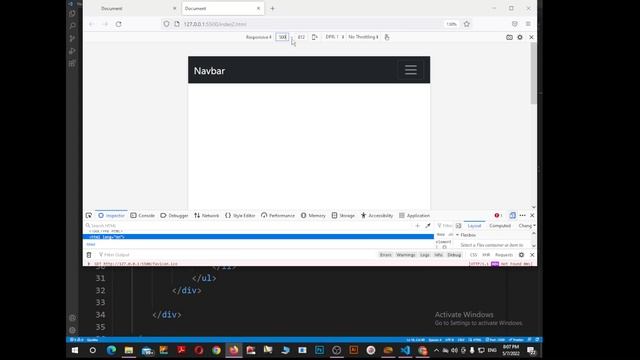
Task: Open Firefox from the taskbar
Action: [x=234, y=350]
